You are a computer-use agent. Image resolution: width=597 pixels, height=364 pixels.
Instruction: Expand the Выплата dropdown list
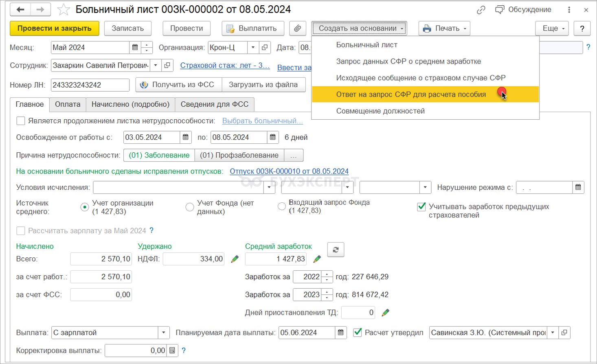coord(164,333)
